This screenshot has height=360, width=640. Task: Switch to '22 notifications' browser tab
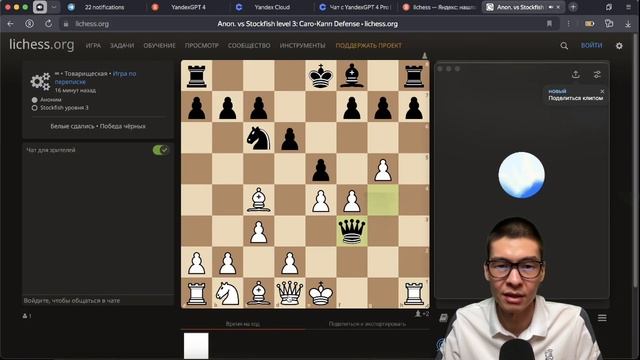[104, 7]
